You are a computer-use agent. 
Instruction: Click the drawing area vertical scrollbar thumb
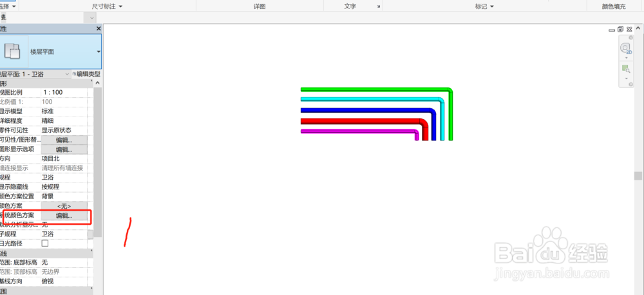638,176
